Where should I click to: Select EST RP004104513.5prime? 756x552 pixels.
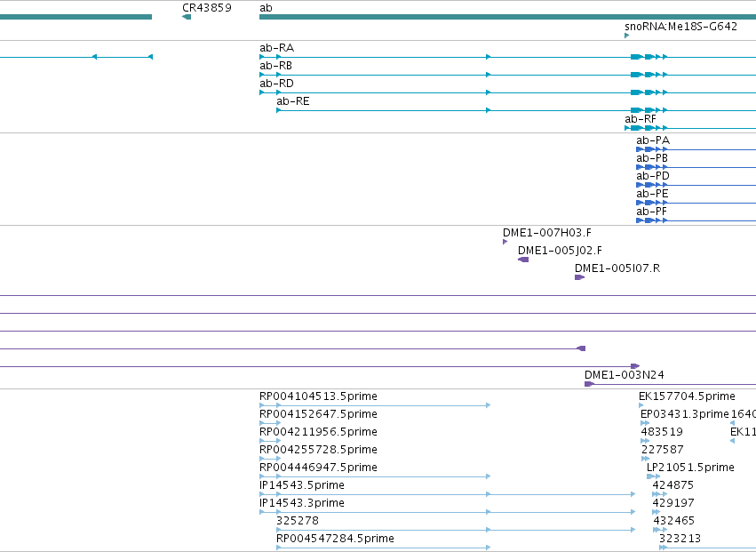pyautogui.click(x=318, y=396)
